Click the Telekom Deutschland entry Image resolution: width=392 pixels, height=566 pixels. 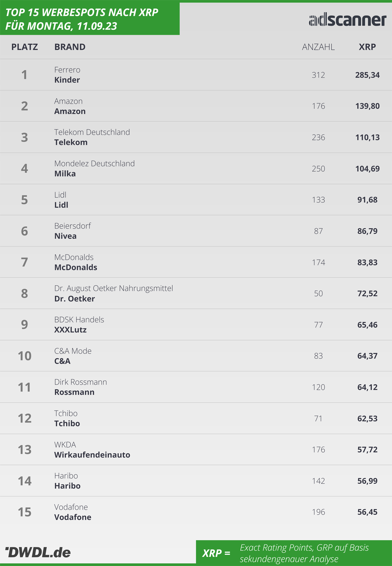pyautogui.click(x=92, y=132)
